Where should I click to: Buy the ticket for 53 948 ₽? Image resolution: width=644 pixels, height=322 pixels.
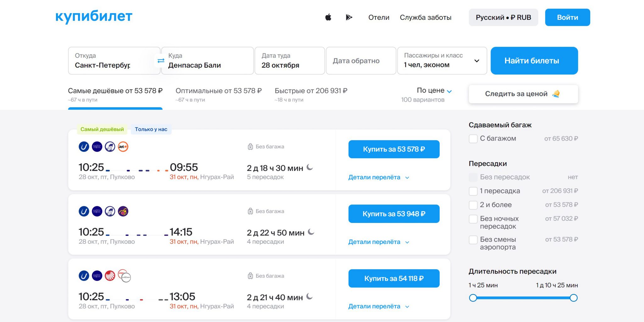tap(394, 214)
